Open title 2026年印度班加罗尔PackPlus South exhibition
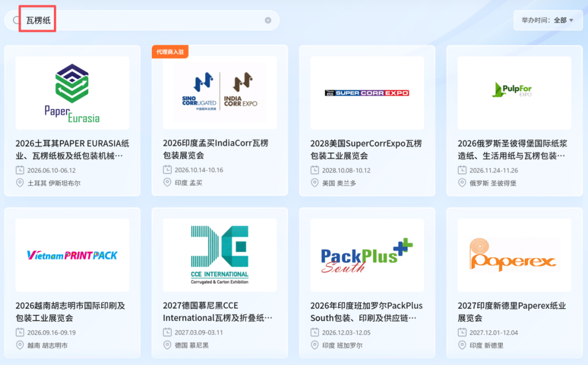 click(366, 312)
